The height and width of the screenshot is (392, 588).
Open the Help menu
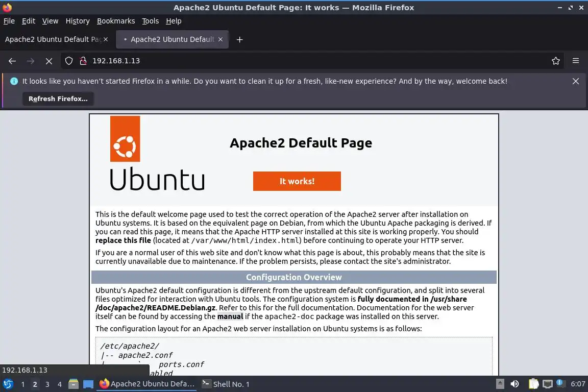(x=174, y=21)
